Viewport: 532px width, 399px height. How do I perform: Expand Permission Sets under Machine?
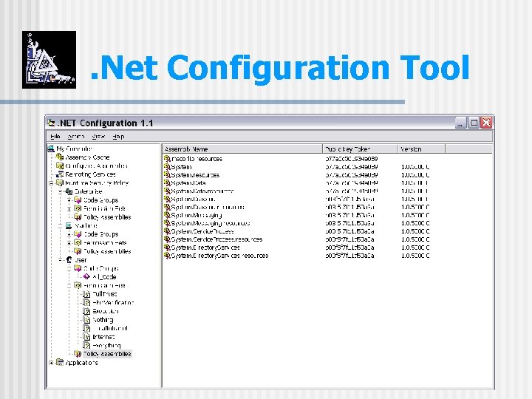coord(69,243)
